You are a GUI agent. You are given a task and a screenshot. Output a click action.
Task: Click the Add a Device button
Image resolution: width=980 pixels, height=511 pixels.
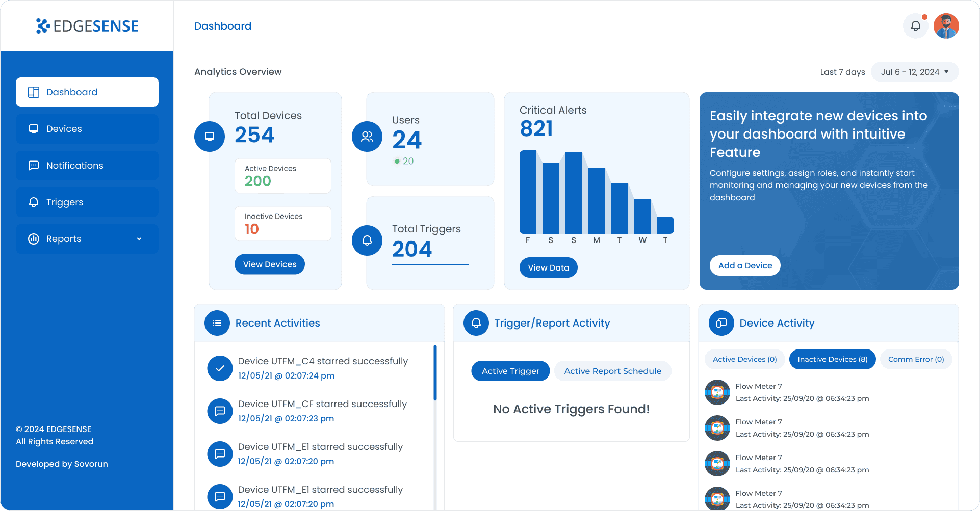point(745,265)
